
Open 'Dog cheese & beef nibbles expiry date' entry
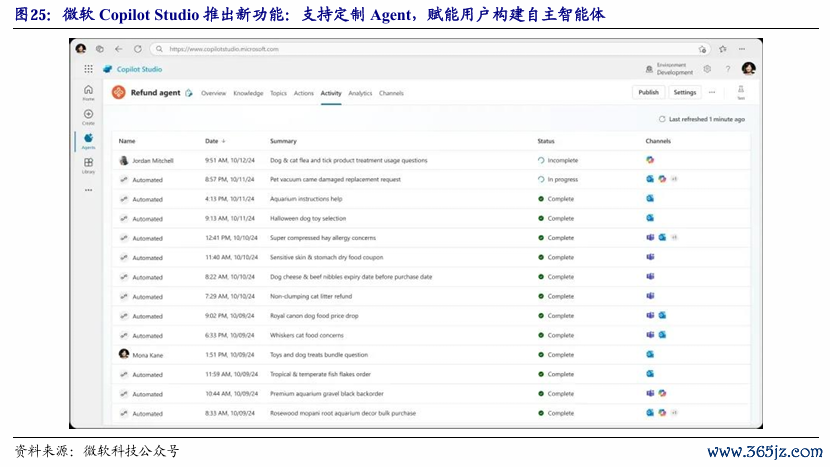[x=351, y=276]
